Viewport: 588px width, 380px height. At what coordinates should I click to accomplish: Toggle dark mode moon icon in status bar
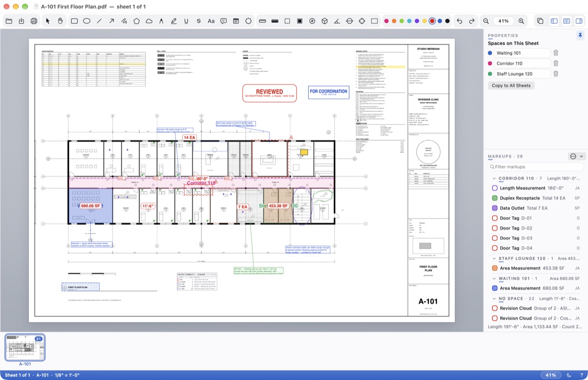point(569,375)
